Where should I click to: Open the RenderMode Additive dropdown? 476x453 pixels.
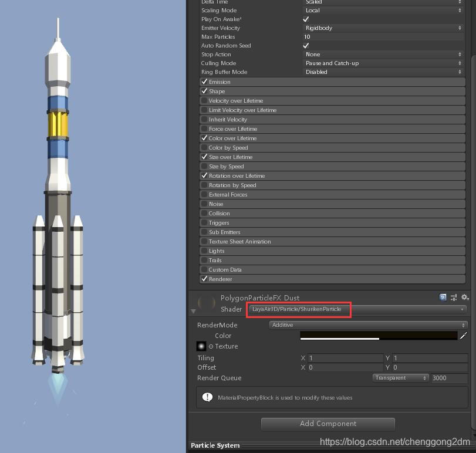pyautogui.click(x=367, y=324)
